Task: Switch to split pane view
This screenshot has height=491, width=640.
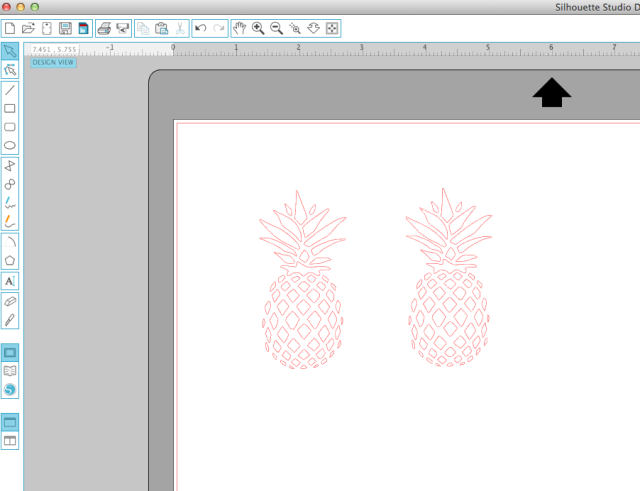Action: [10, 441]
